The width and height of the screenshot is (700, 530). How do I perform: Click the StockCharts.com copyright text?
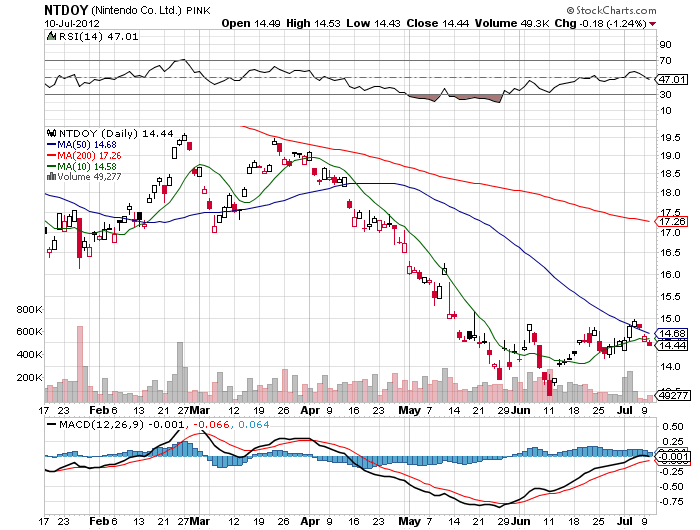tap(612, 10)
